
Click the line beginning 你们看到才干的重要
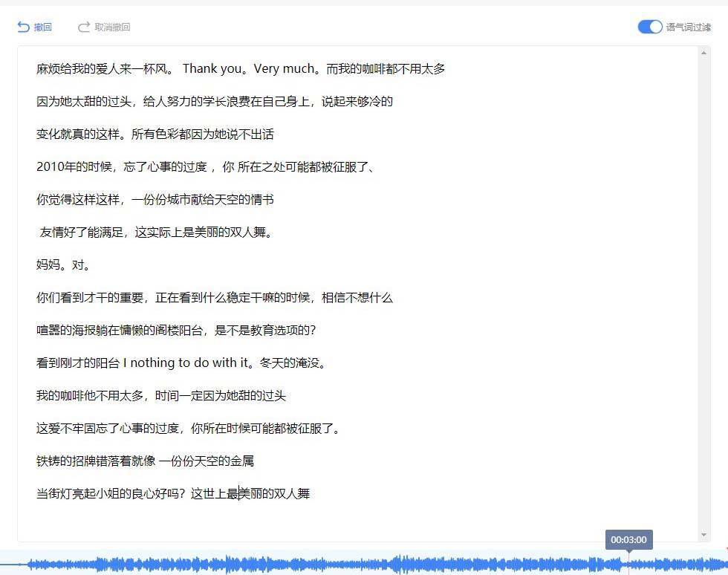[x=214, y=298]
